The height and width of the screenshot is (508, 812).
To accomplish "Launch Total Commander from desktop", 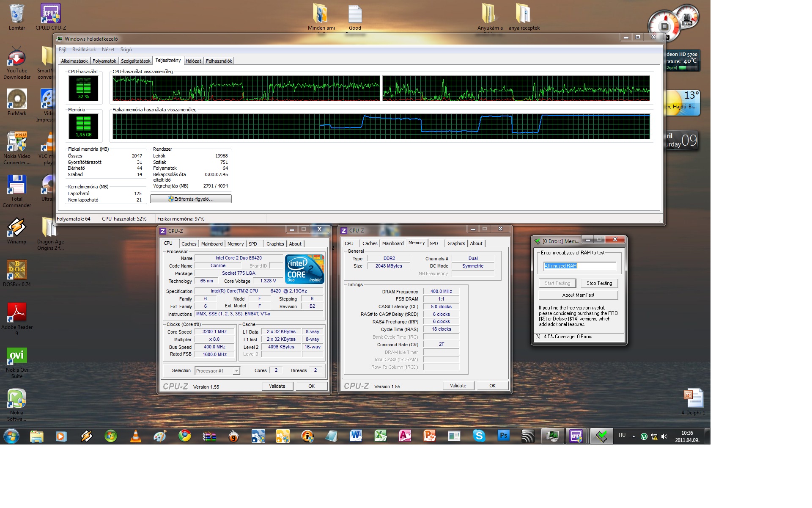I will (17, 185).
